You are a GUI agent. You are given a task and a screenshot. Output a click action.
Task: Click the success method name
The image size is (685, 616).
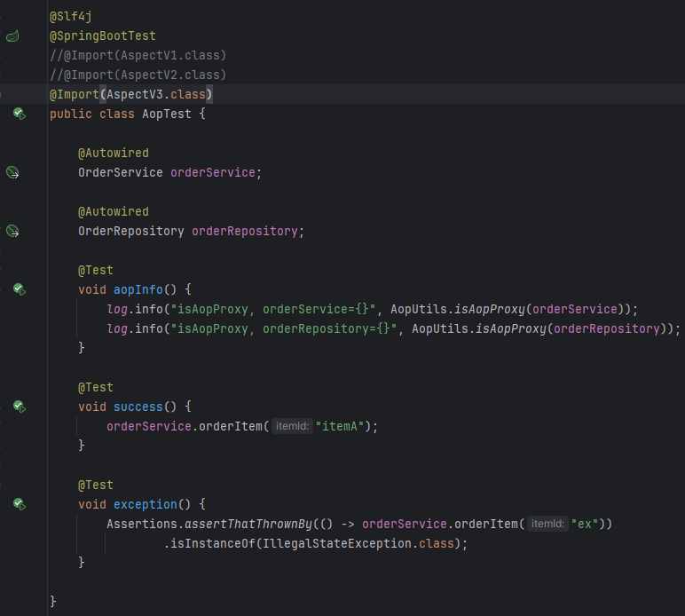tap(138, 407)
